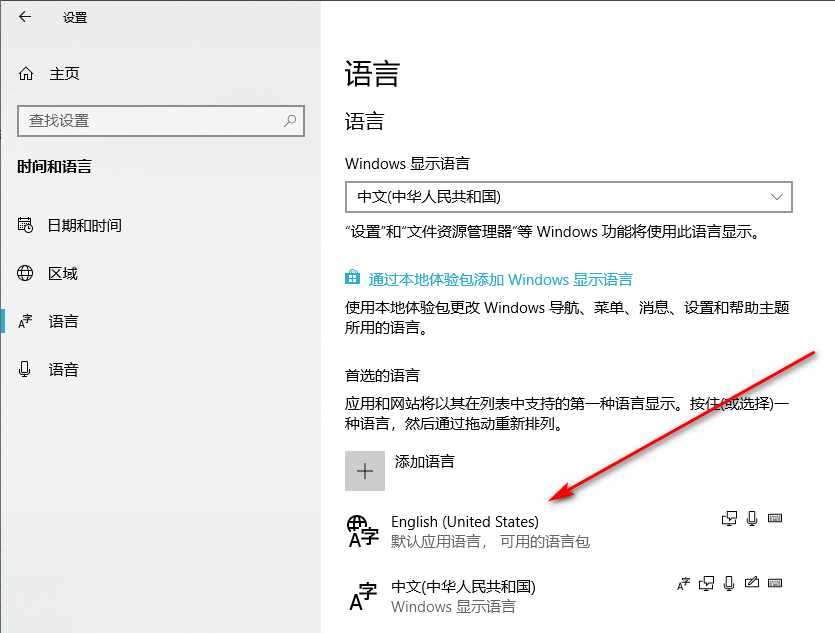Image resolution: width=835 pixels, height=633 pixels.
Task: Click the 语言 sidebar A字 icon
Action: click(x=25, y=322)
